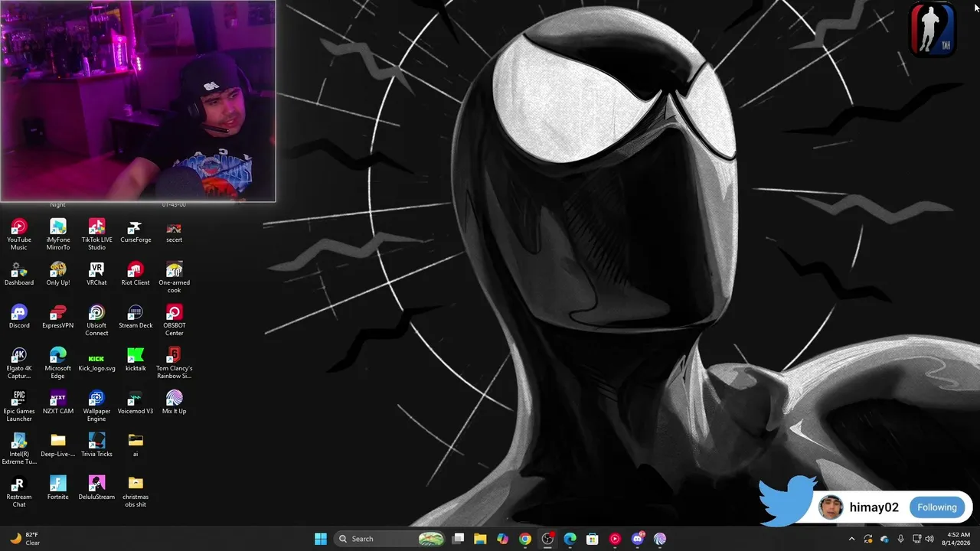
Task: Select the Microsoft Edge desktop shortcut
Action: click(58, 363)
